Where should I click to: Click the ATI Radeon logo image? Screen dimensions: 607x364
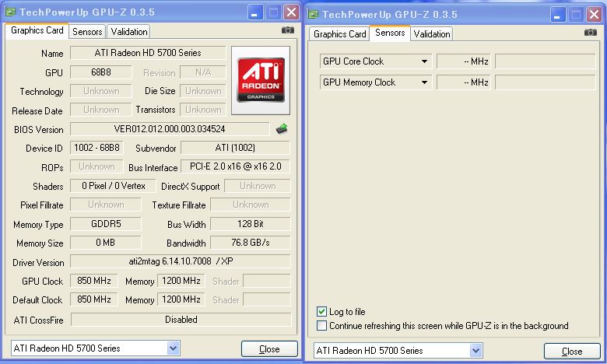click(x=261, y=80)
